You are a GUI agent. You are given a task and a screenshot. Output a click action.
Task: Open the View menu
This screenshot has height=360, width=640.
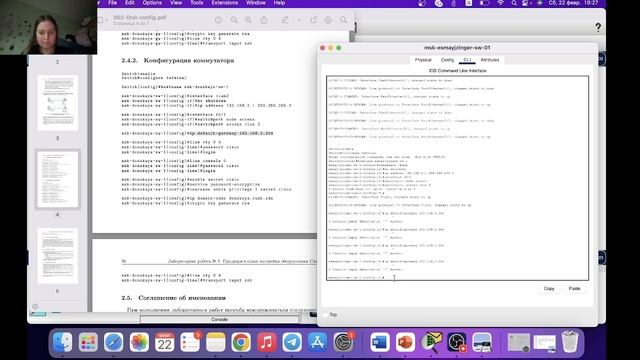click(176, 3)
